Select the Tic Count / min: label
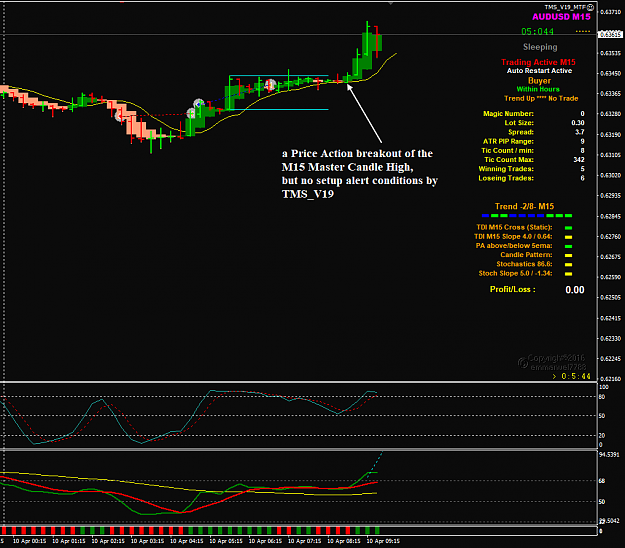This screenshot has width=625, height=548. [507, 151]
